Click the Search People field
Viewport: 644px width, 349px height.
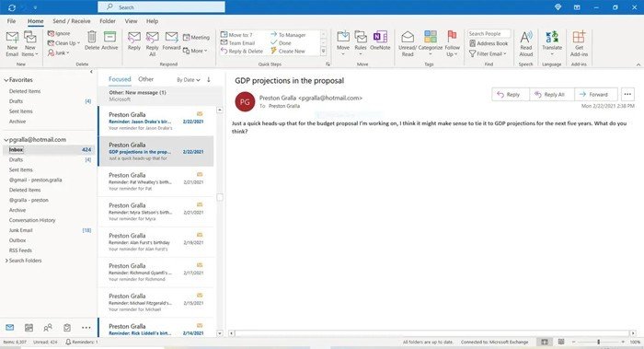click(x=489, y=34)
